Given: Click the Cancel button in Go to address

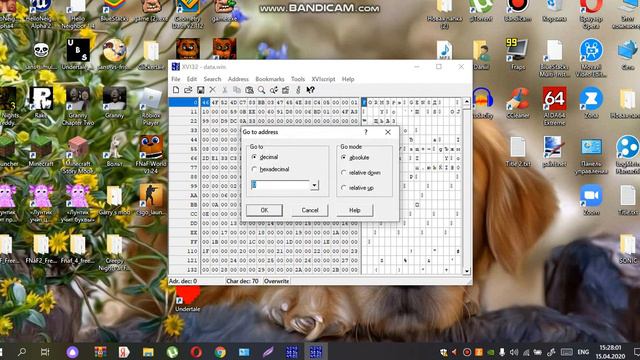Looking at the screenshot, I should tap(310, 210).
